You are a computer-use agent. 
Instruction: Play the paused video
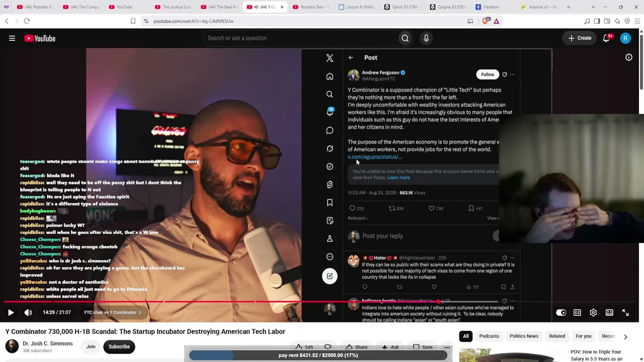[11, 312]
